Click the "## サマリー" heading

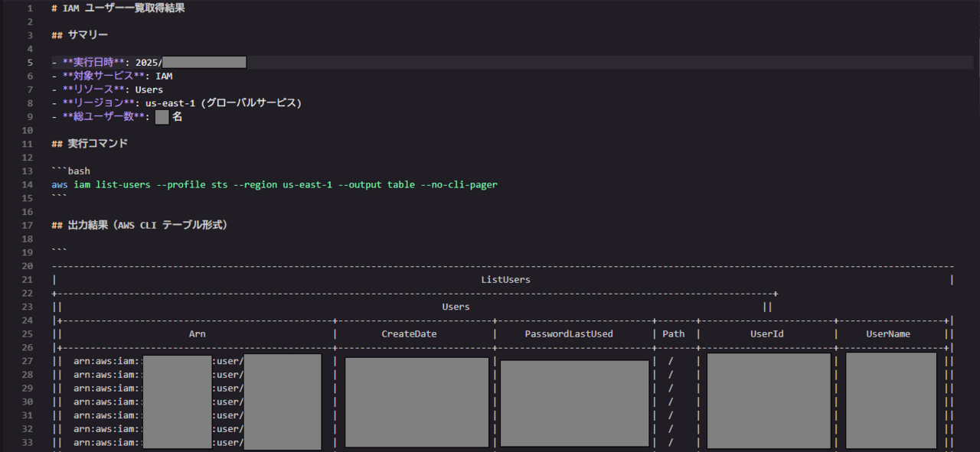tap(80, 35)
